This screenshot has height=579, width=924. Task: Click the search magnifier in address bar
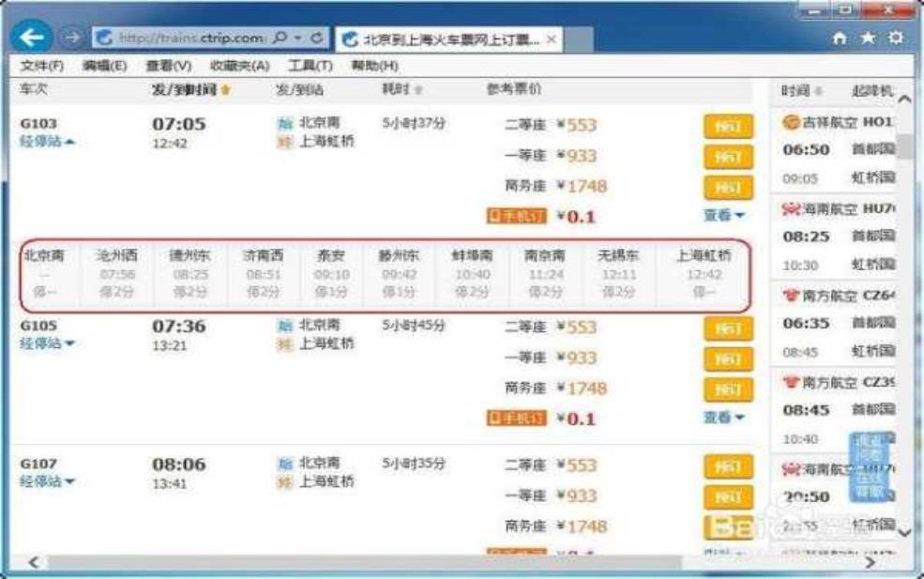[x=281, y=38]
